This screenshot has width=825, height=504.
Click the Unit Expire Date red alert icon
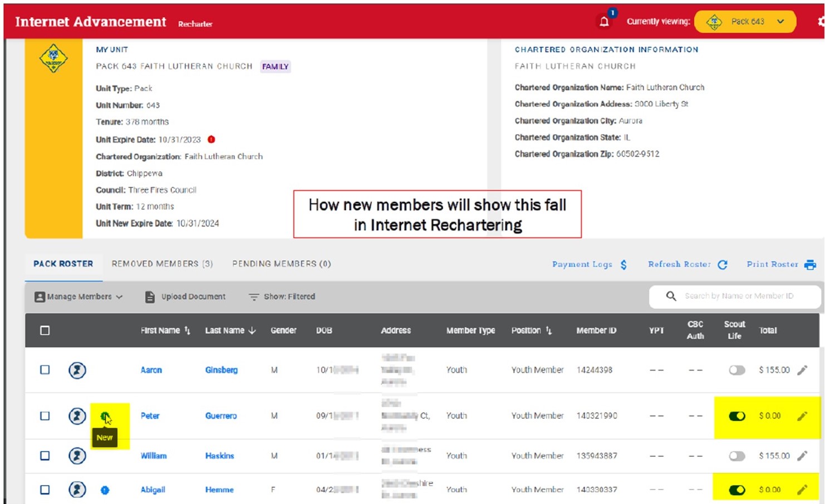(x=212, y=140)
